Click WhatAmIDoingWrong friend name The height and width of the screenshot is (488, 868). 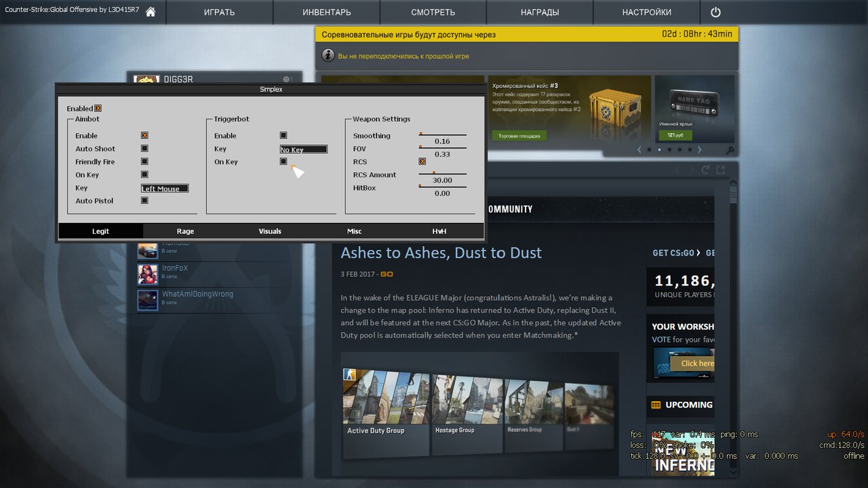197,294
